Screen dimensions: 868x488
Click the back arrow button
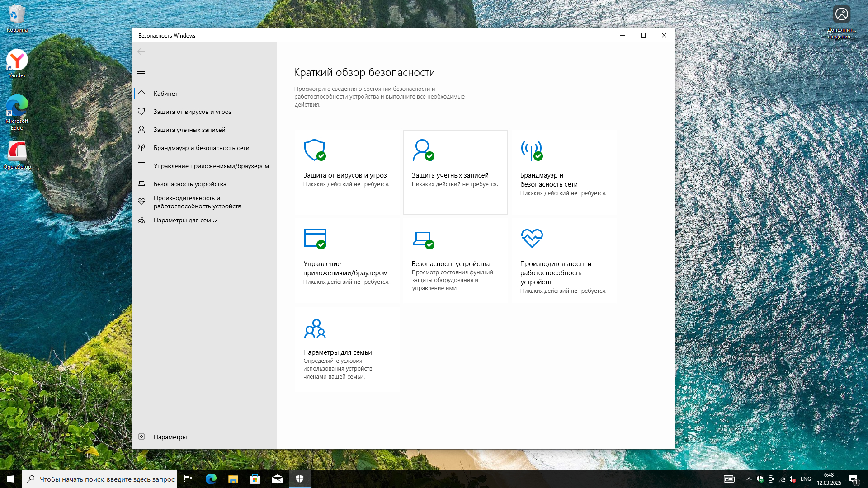[x=141, y=52]
